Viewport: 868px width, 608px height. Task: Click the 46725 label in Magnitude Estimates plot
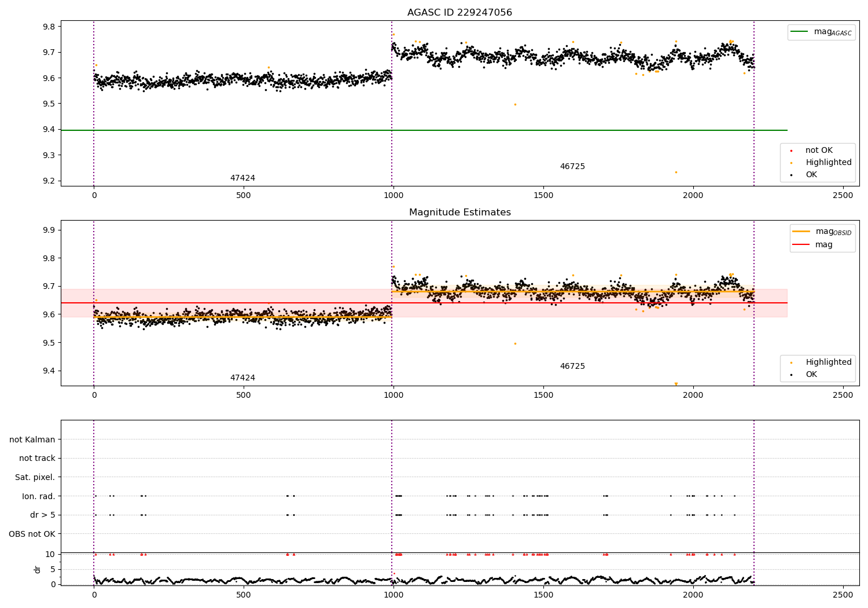(572, 367)
